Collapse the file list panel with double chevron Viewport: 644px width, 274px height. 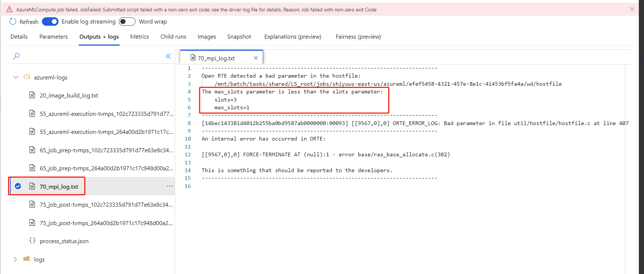pyautogui.click(x=168, y=56)
